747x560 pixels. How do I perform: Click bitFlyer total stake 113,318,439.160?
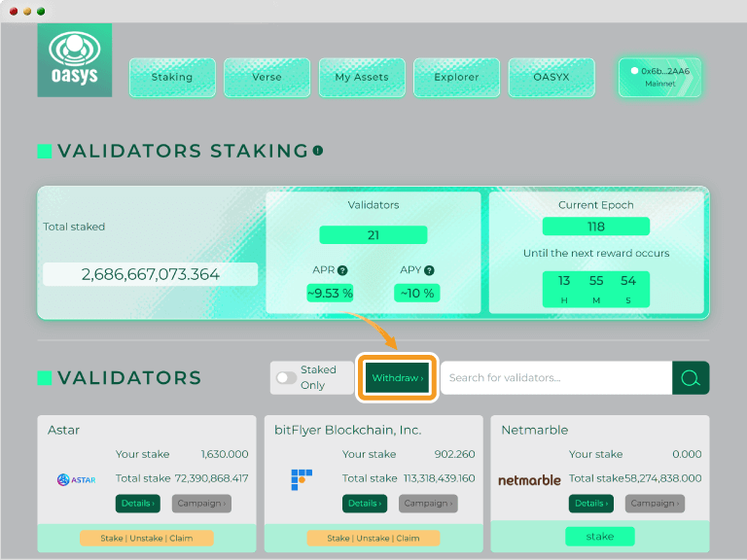[440, 478]
